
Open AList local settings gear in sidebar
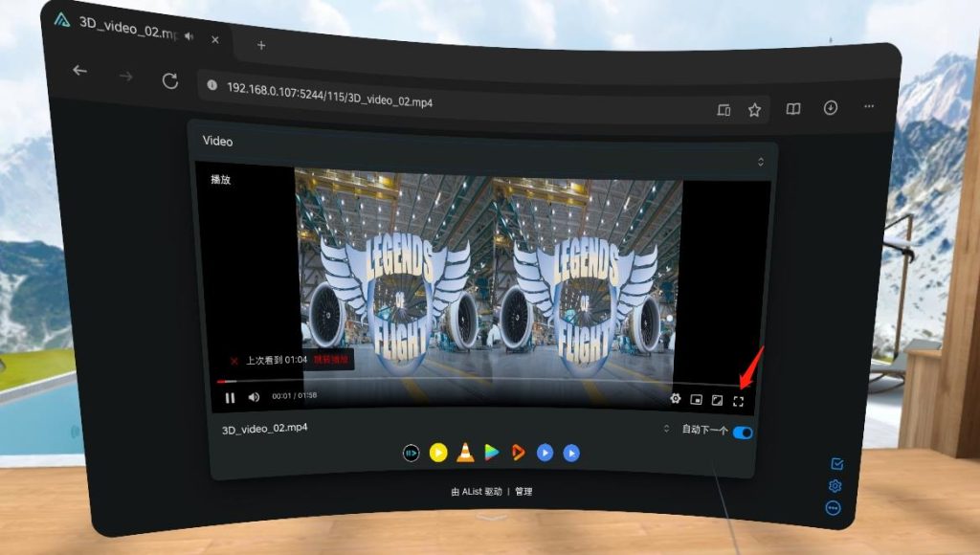(835, 486)
